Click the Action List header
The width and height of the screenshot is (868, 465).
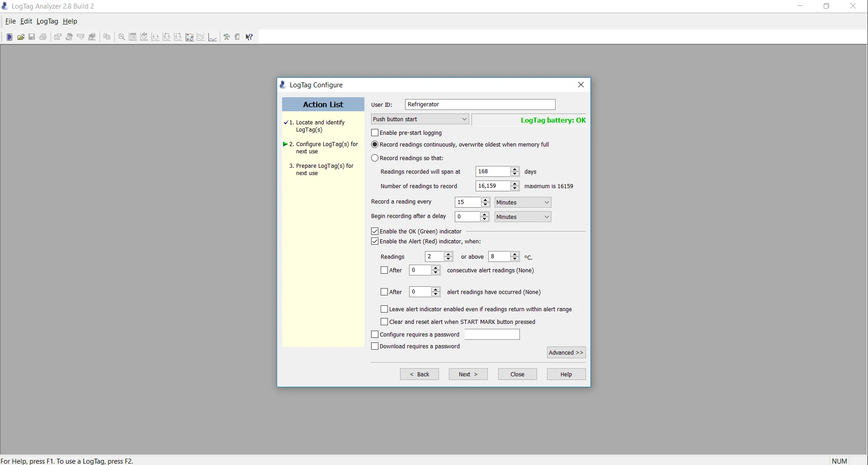click(323, 104)
